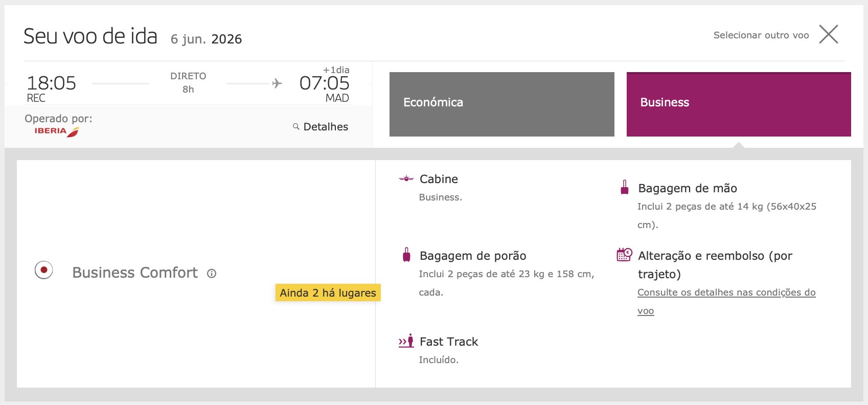This screenshot has width=868, height=405.
Task: Click the Business Comfort info icon
Action: (x=212, y=274)
